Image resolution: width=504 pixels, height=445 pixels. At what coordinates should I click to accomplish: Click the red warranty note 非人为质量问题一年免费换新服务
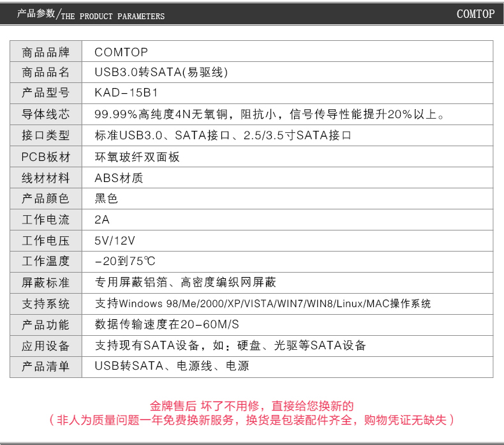click(251, 420)
